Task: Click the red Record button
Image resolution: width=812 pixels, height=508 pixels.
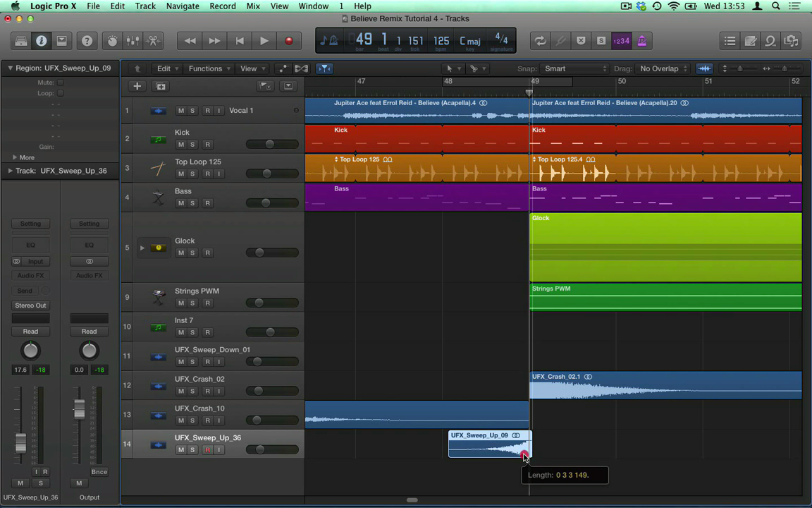Action: tap(289, 41)
